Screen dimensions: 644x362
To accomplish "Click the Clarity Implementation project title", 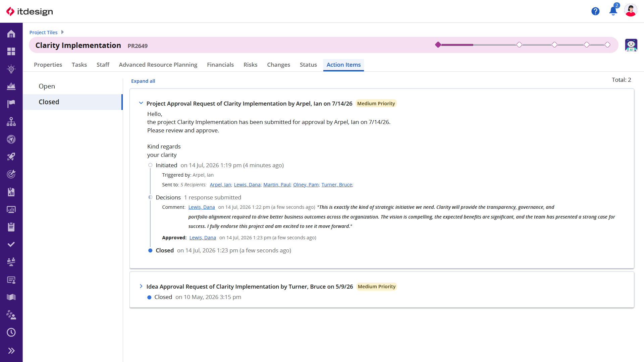I will point(78,45).
